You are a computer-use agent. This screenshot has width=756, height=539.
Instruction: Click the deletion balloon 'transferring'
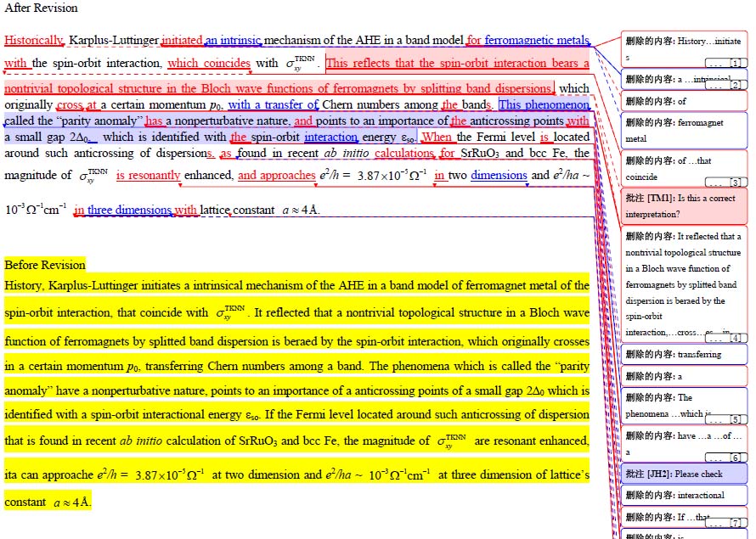tap(684, 355)
